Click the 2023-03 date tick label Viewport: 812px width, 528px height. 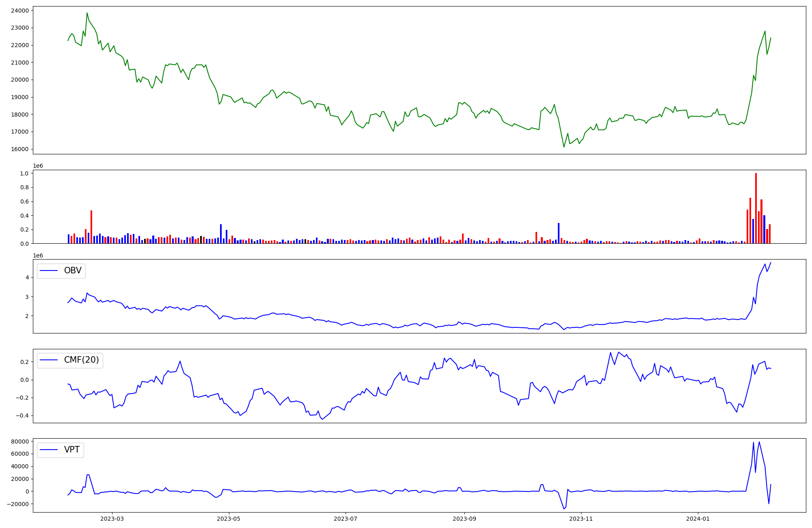click(112, 519)
